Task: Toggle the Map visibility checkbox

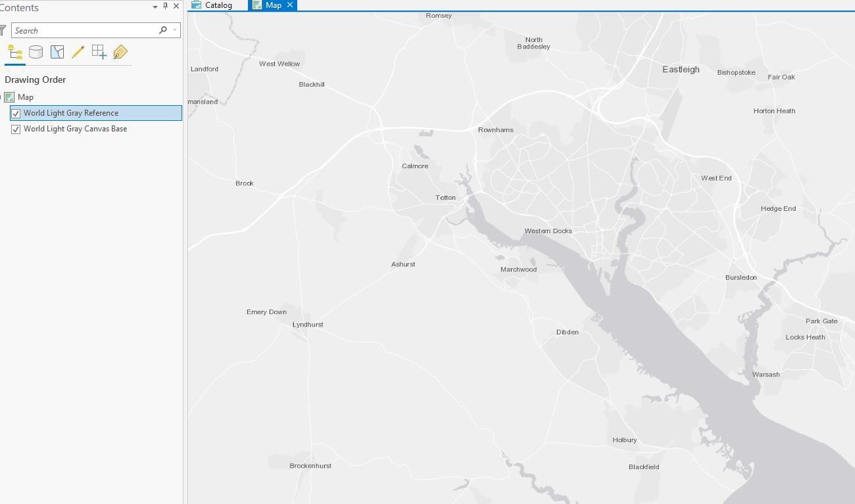Action: point(10,97)
